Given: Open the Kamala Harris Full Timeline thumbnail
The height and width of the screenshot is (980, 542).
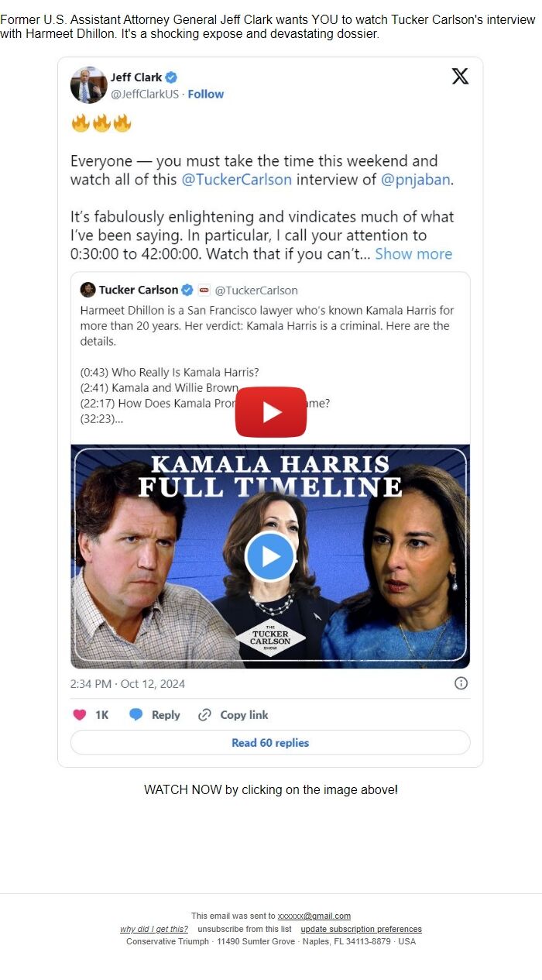Looking at the screenshot, I should (270, 556).
